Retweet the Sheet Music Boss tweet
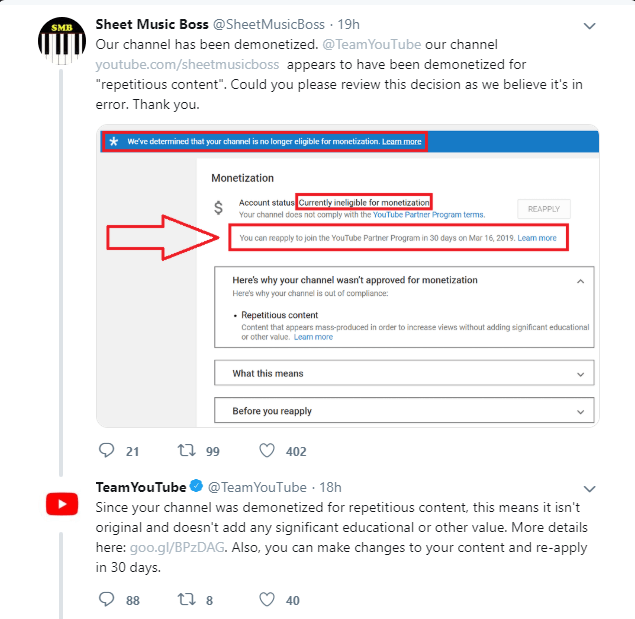 pyautogui.click(x=186, y=451)
